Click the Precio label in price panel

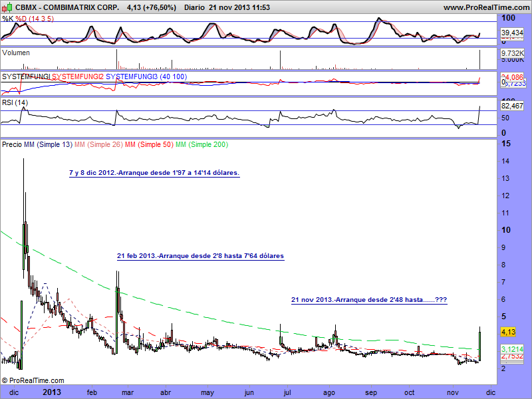point(12,144)
